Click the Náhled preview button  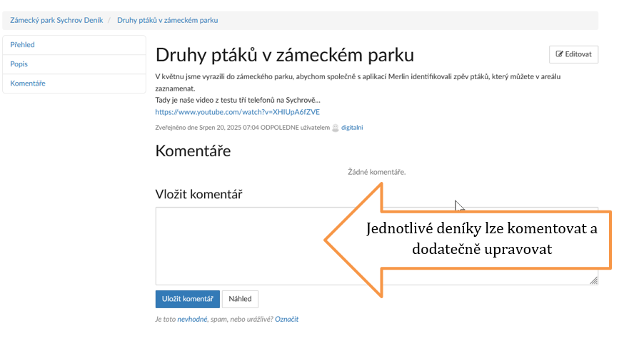coord(240,299)
